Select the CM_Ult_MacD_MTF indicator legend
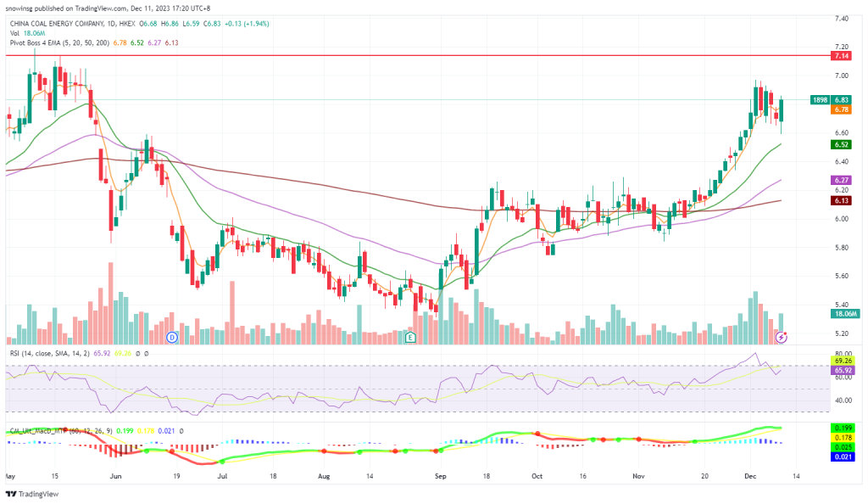The image size is (868, 504). click(61, 430)
